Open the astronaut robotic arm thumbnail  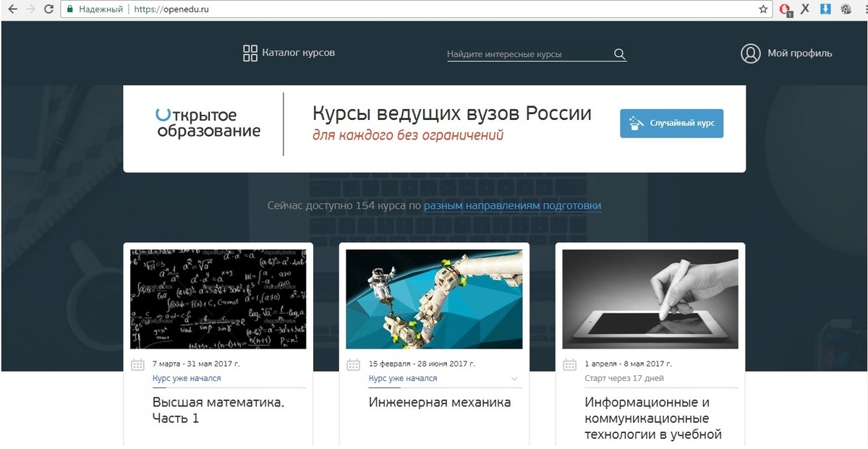click(434, 299)
